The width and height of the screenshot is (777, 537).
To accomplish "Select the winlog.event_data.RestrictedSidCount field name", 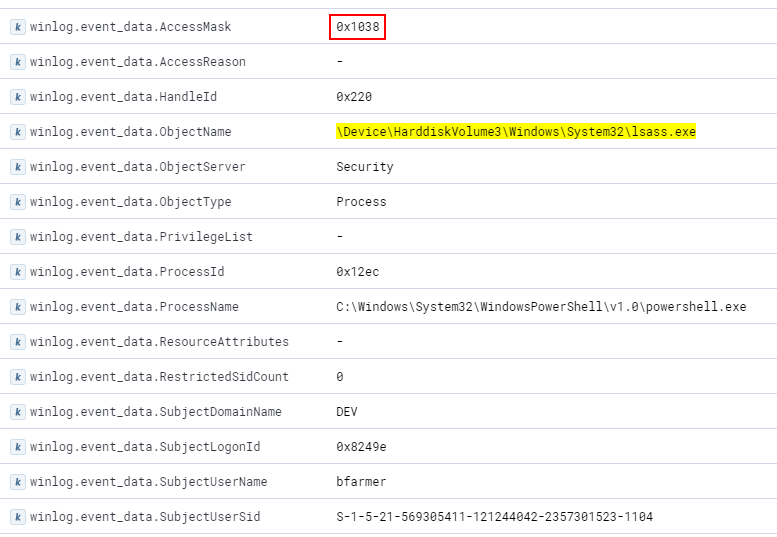I will click(159, 377).
